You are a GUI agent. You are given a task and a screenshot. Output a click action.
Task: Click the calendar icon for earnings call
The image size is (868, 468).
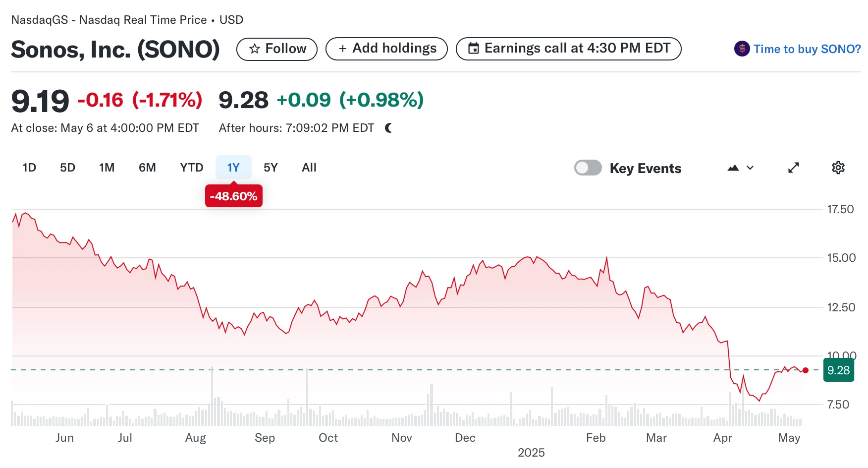474,49
